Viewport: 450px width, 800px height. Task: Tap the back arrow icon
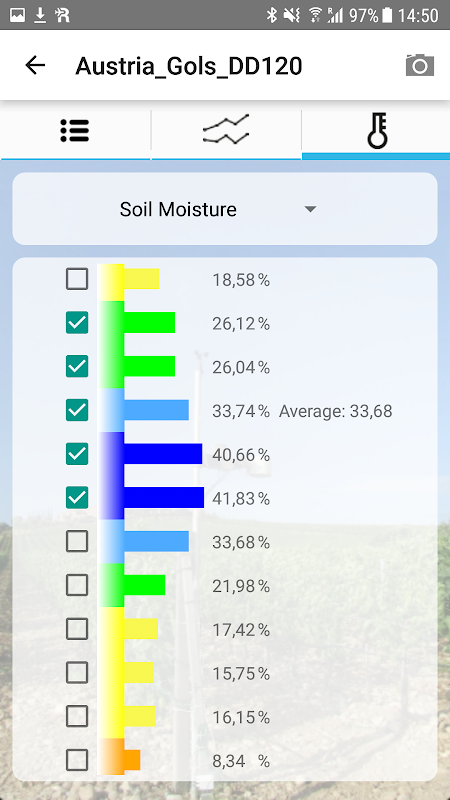pos(35,65)
